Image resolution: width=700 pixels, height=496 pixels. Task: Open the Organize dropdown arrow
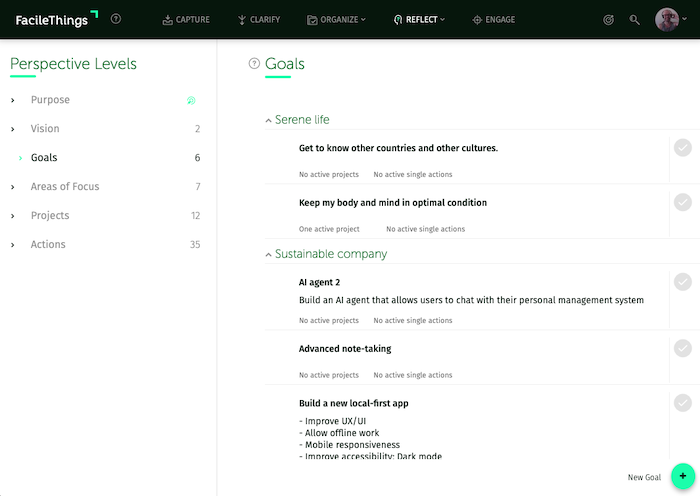(x=363, y=20)
